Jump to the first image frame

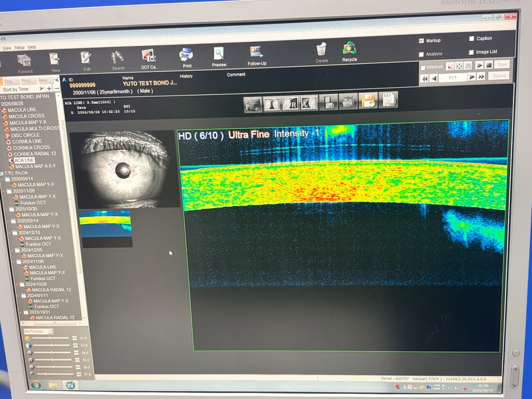pyautogui.click(x=424, y=78)
